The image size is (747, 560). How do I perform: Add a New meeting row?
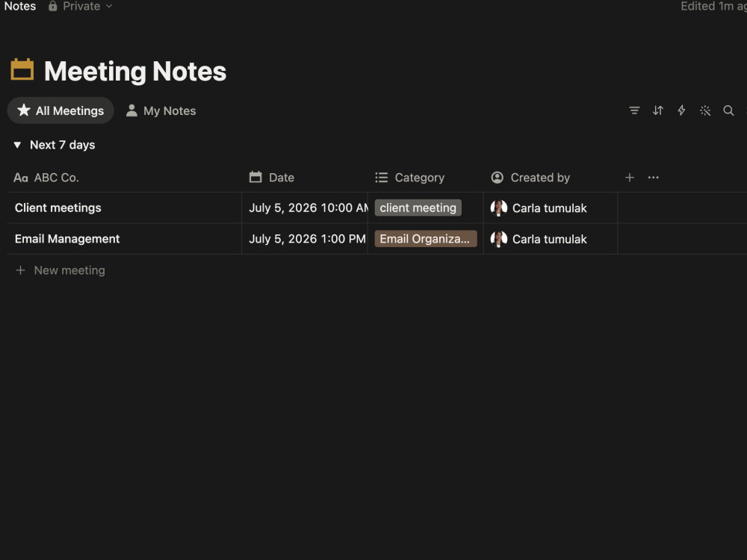(60, 270)
